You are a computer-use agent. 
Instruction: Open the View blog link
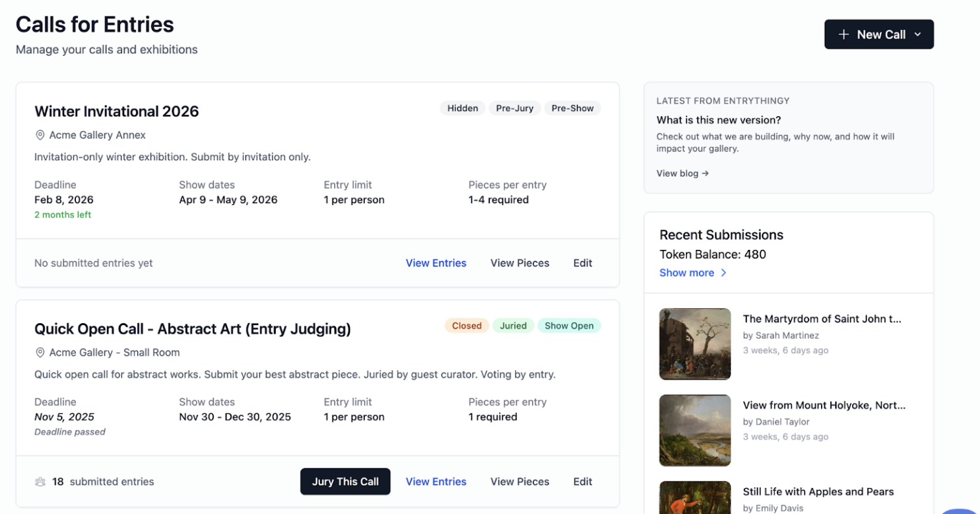click(682, 173)
